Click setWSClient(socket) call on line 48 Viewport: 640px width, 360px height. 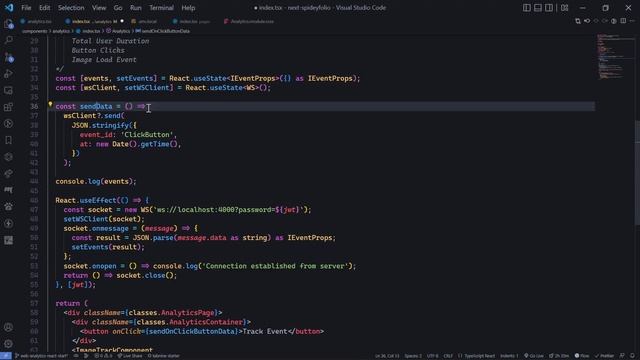pos(104,219)
